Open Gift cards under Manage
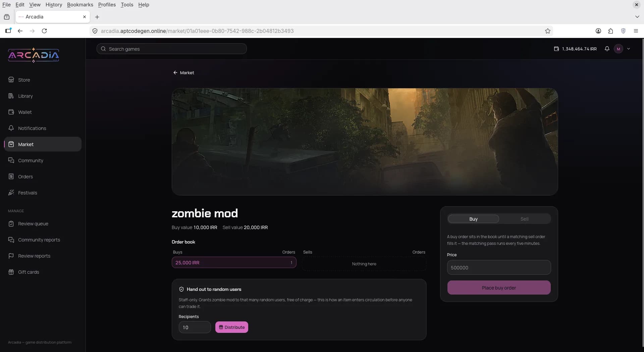This screenshot has height=352, width=644. [43, 272]
